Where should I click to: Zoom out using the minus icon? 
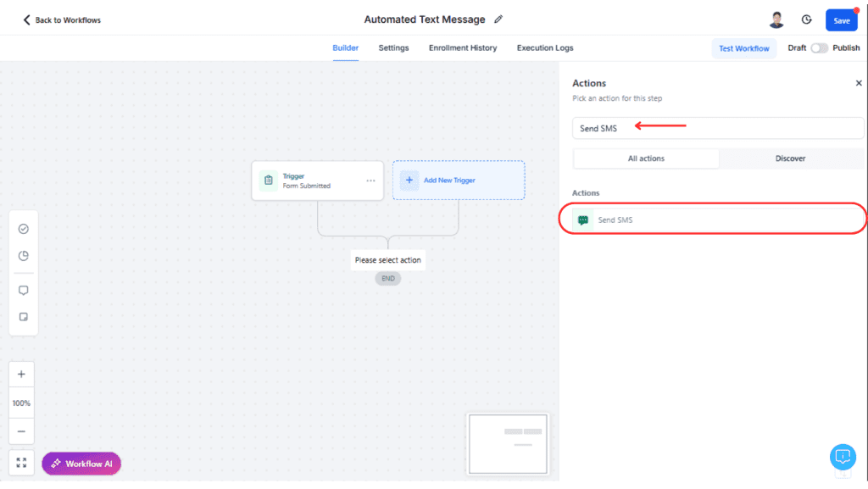click(x=20, y=431)
